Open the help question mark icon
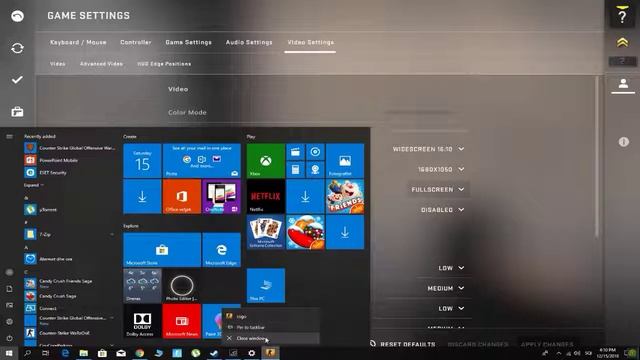 [622, 17]
